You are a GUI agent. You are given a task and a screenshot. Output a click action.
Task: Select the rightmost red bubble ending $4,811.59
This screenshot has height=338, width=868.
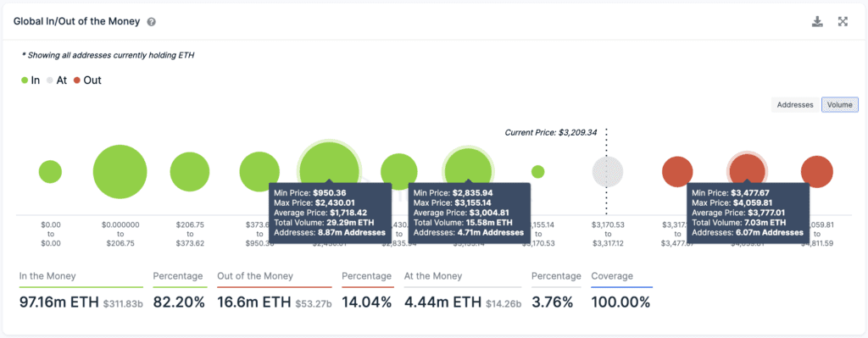816,172
